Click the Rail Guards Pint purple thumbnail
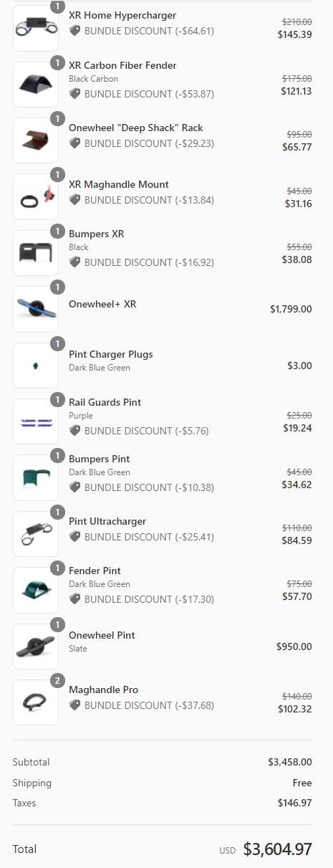The height and width of the screenshot is (868, 333). [36, 421]
